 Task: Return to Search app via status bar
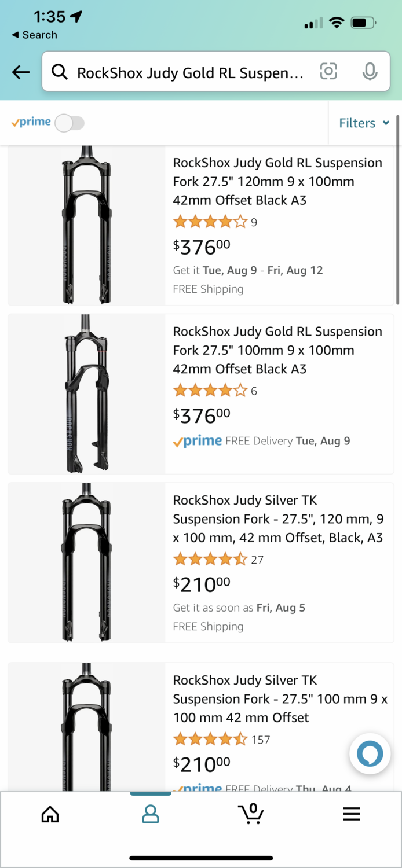[34, 35]
